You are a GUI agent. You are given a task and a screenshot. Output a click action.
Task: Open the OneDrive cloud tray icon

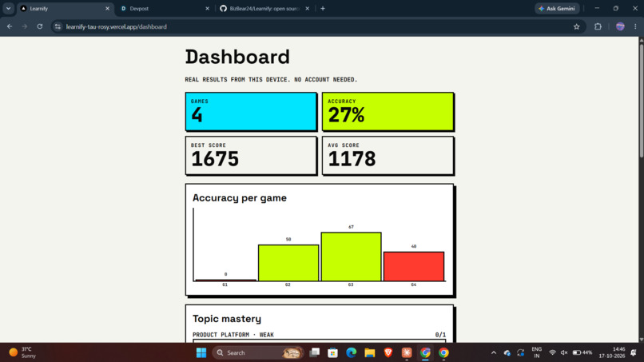click(507, 352)
